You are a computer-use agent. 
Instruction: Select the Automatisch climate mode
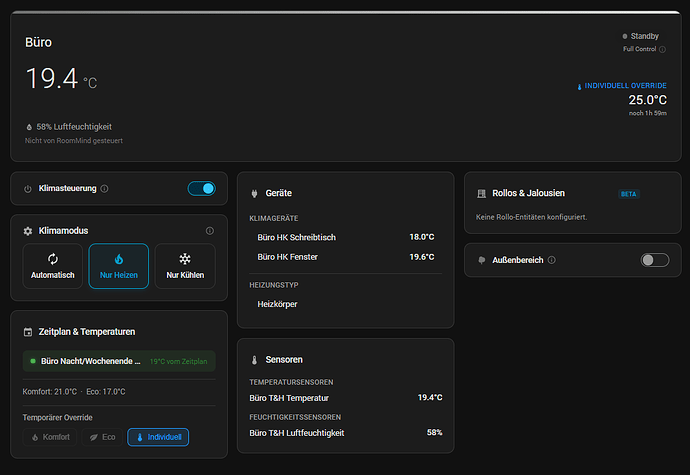(x=53, y=266)
